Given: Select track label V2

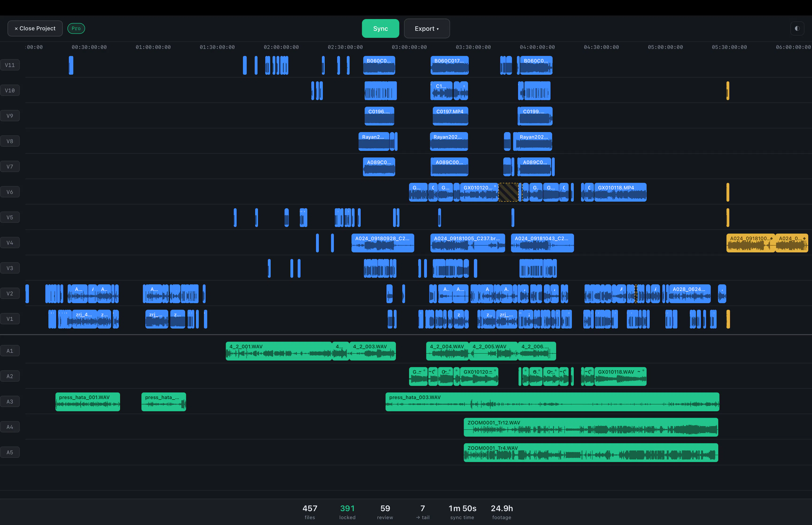Looking at the screenshot, I should tap(10, 294).
